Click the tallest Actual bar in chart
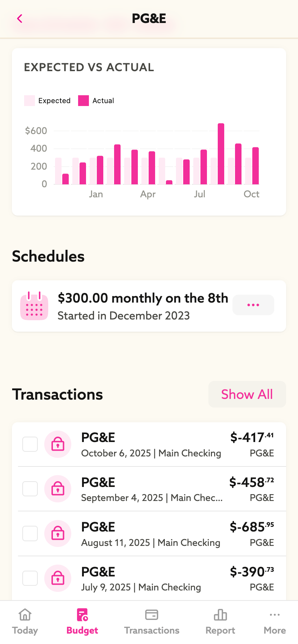Image resolution: width=298 pixels, height=644 pixels. click(221, 154)
